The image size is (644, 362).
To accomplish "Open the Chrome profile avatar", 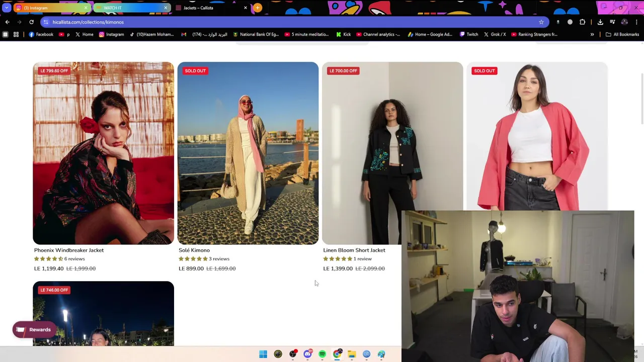I will (624, 22).
